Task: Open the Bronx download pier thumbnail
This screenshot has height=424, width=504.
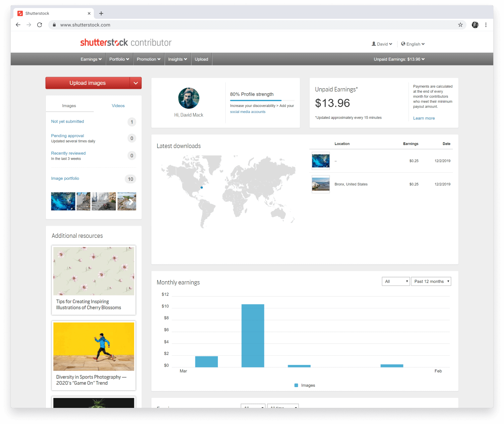Action: click(321, 184)
